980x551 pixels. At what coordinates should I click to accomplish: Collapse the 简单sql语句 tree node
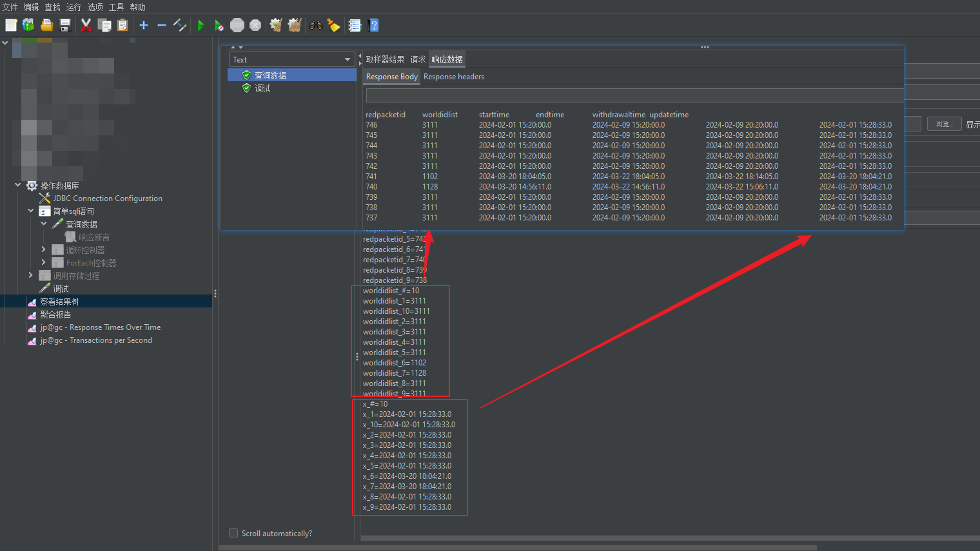click(x=31, y=211)
